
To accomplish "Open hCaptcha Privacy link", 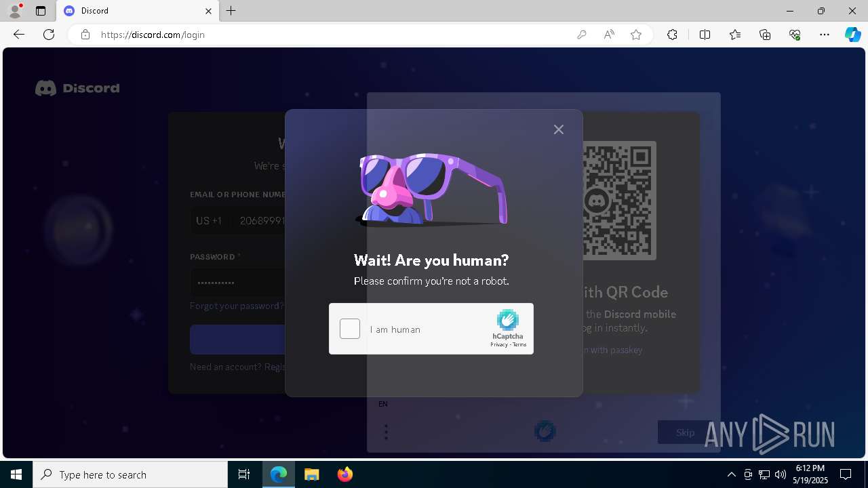I will 499,344.
